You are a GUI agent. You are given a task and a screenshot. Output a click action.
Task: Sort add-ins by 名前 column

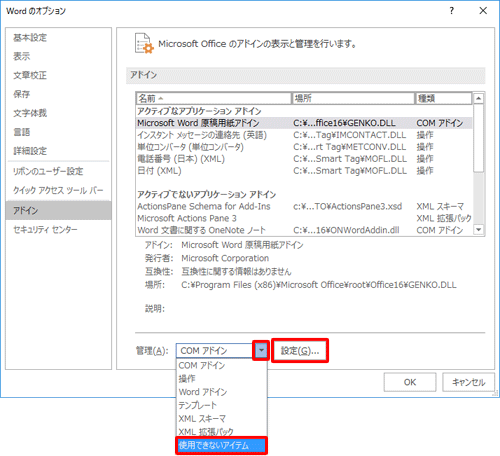point(214,98)
